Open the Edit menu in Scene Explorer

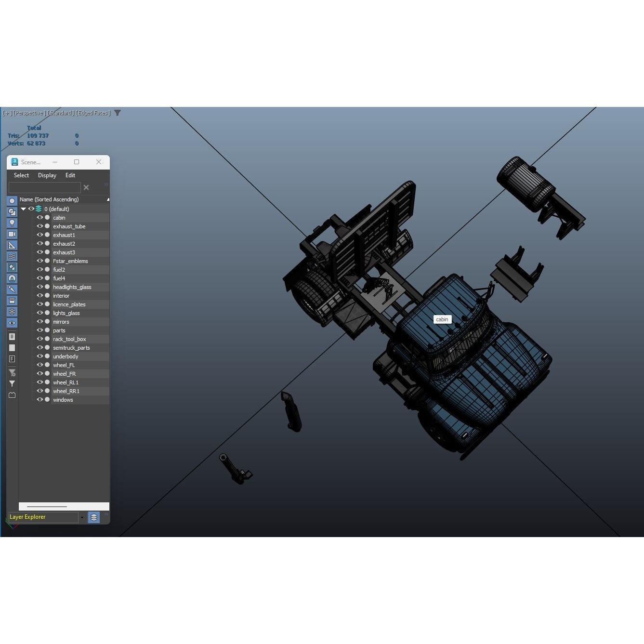point(70,175)
